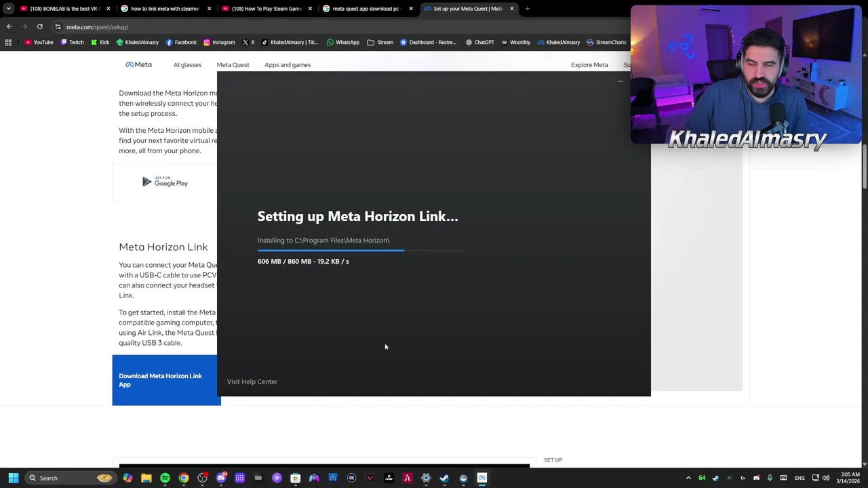Open Microsoft Store from taskbar
The height and width of the screenshot is (488, 868).
point(295,478)
